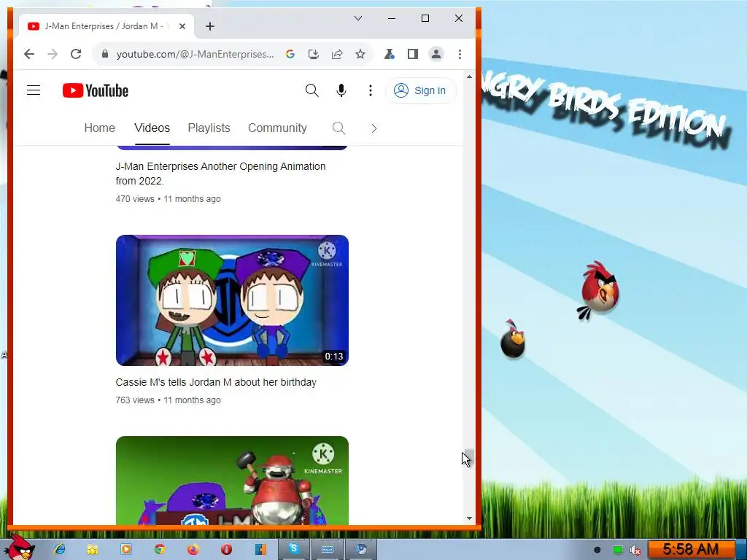747x560 pixels.
Task: Click the Sign in button
Action: (x=420, y=90)
